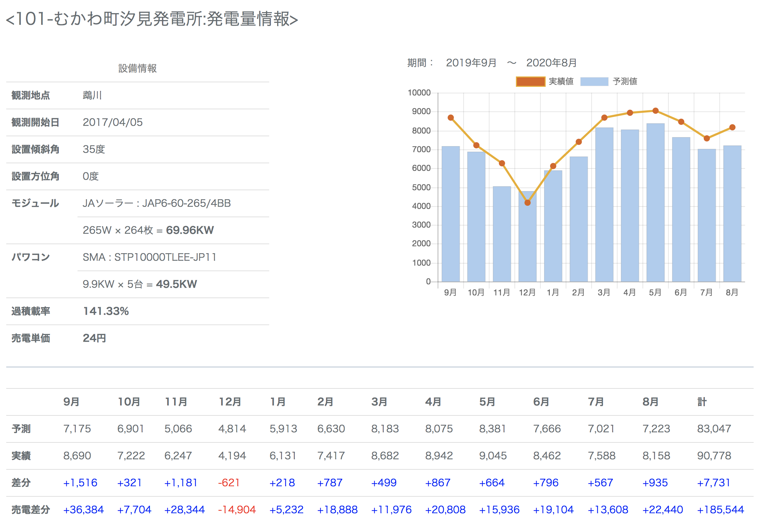Select the 2020年8月 period end

pos(551,63)
